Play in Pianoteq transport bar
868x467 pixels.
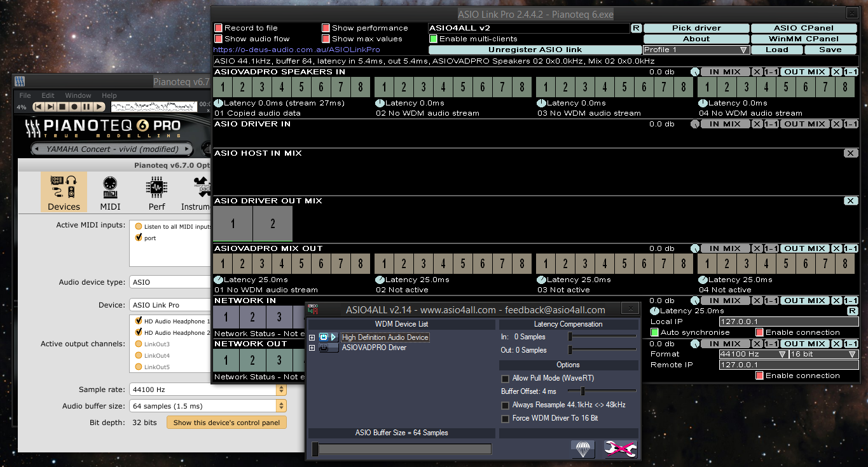(x=99, y=107)
